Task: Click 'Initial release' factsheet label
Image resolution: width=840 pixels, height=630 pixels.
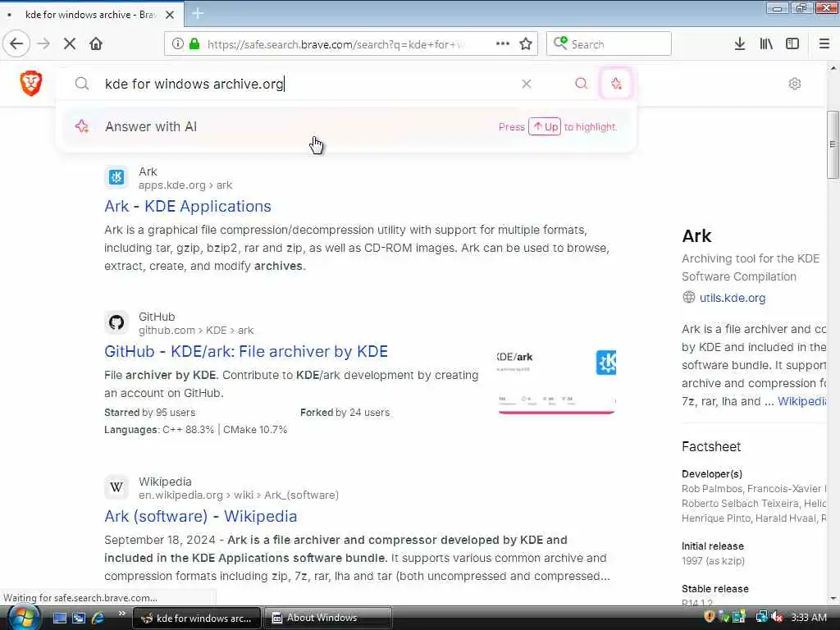Action: point(713,546)
